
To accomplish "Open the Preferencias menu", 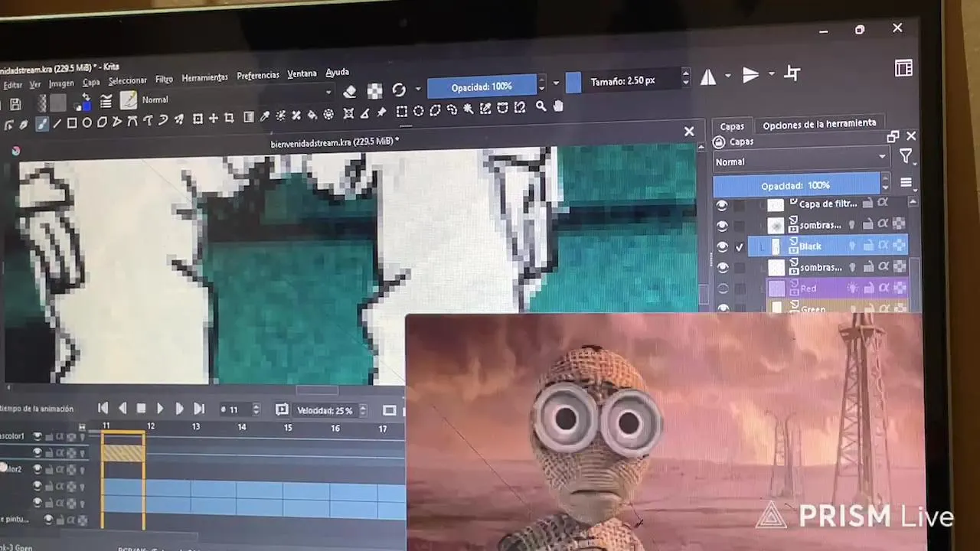I will pos(258,75).
